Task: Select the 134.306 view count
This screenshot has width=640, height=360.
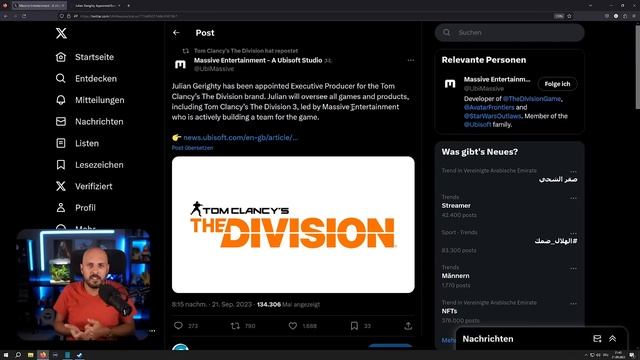Action: [269, 304]
